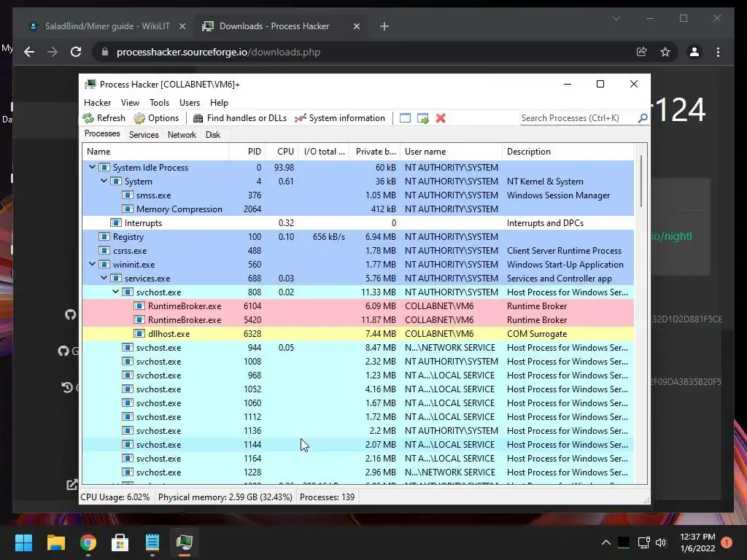Viewport: 747px width, 560px height.
Task: Click the svchost.exe PID 1228 icon
Action: (x=127, y=472)
